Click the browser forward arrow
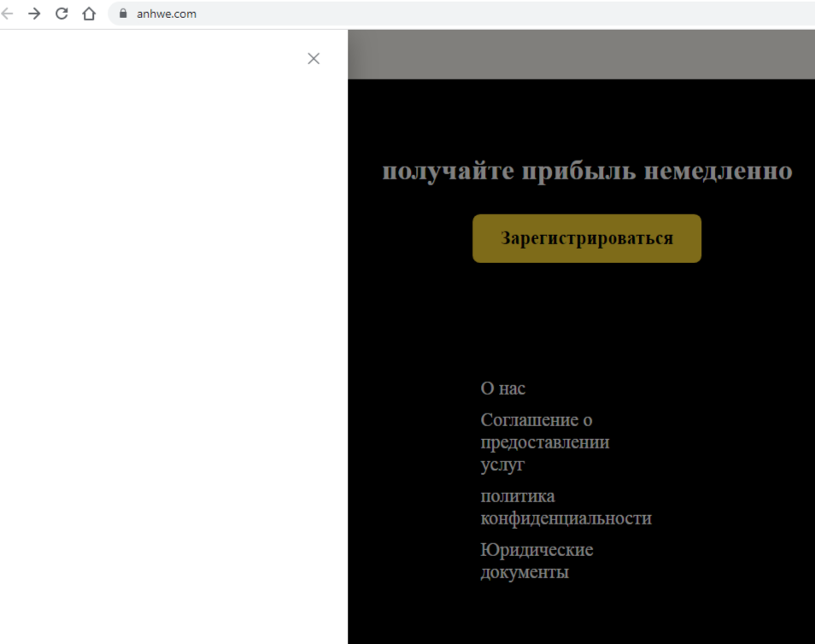The image size is (815, 644). [x=34, y=14]
